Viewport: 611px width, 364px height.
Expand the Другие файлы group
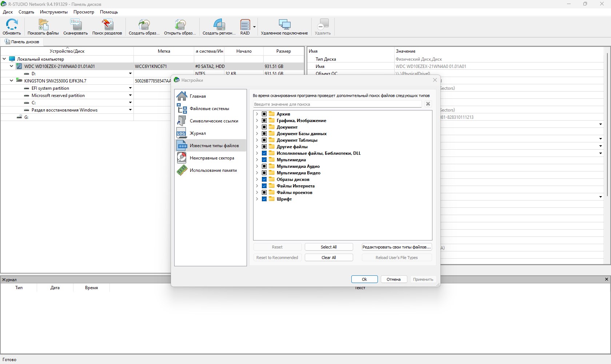[257, 147]
